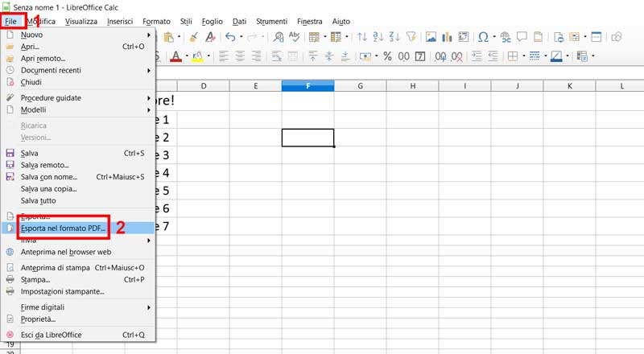Apply the blue Border Color swatch

[x=556, y=56]
